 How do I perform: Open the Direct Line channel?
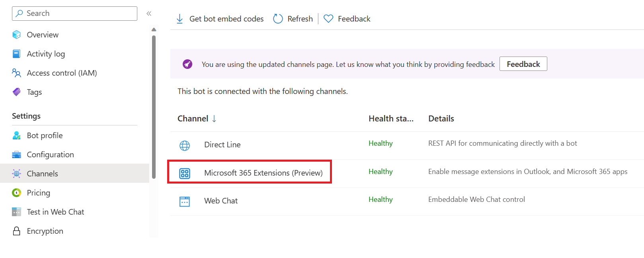[x=222, y=145]
